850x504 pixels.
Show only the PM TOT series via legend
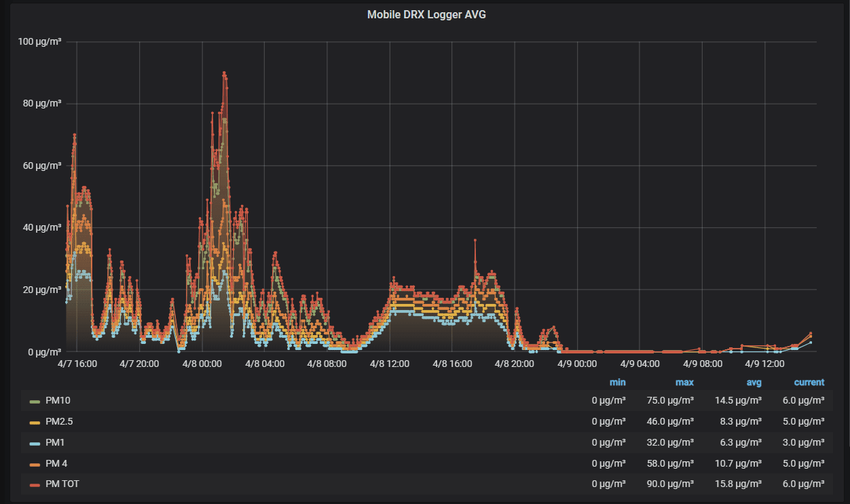pos(62,484)
